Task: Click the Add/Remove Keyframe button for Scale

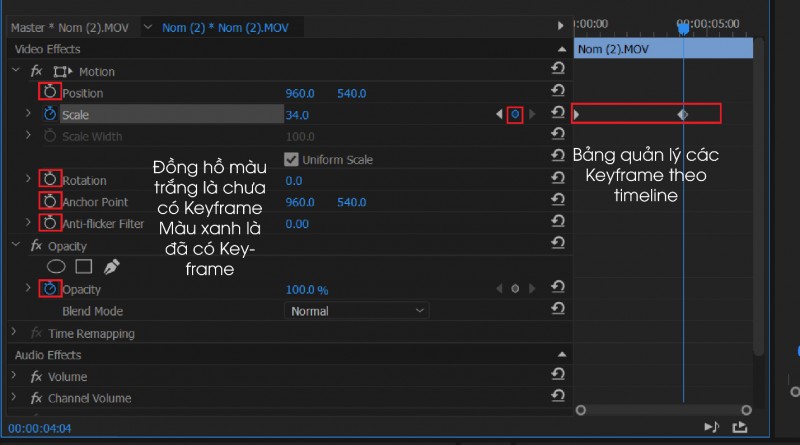Action: [515, 114]
